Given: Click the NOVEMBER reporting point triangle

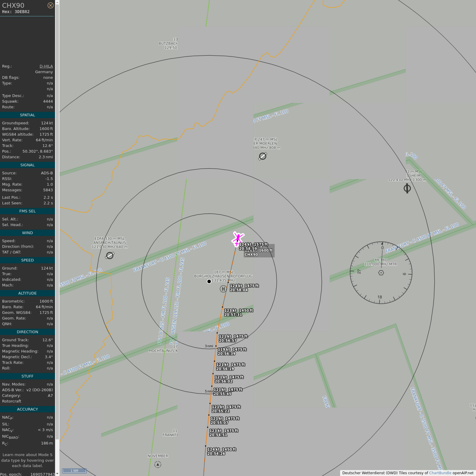Looking at the screenshot, I should click(158, 464).
